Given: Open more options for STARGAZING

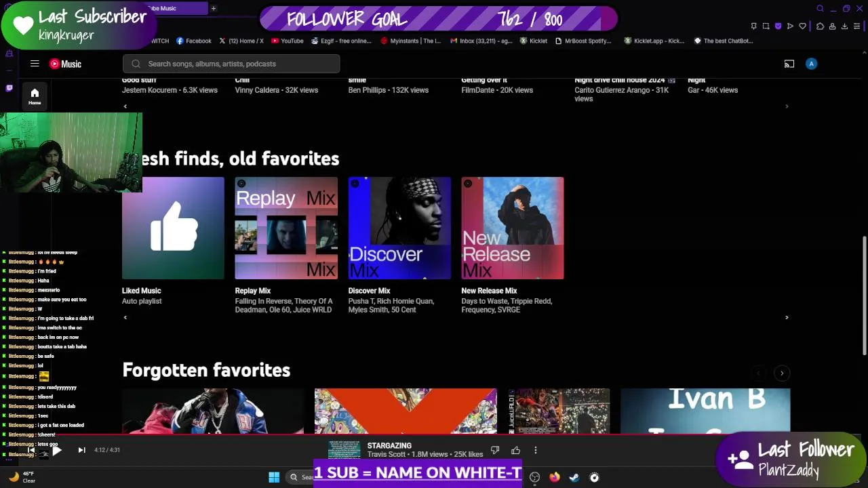Looking at the screenshot, I should 535,450.
